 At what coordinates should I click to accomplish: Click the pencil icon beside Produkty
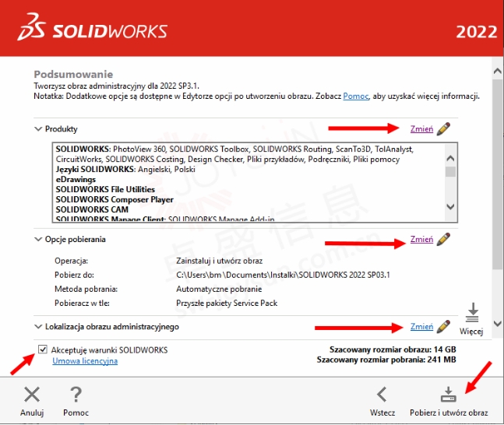click(443, 129)
